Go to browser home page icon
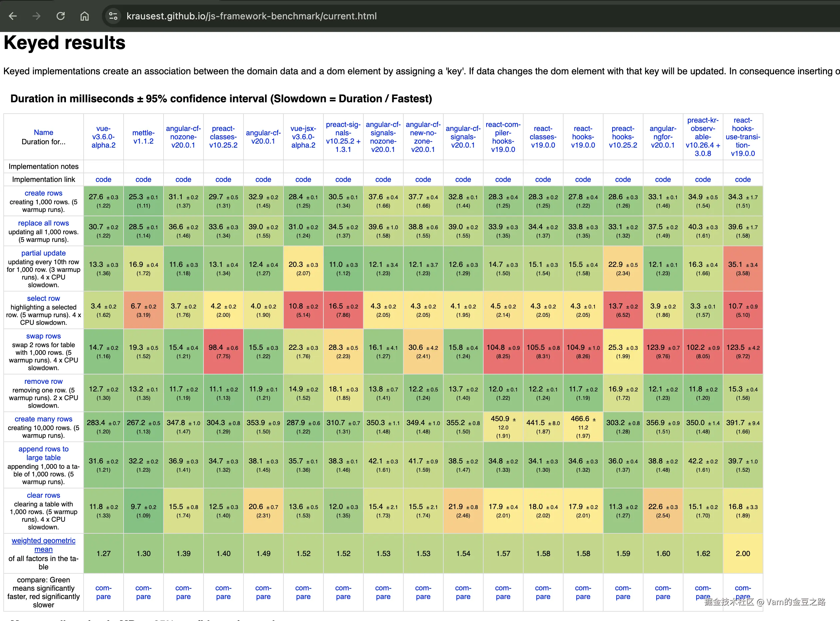Image resolution: width=840 pixels, height=621 pixels. point(85,16)
